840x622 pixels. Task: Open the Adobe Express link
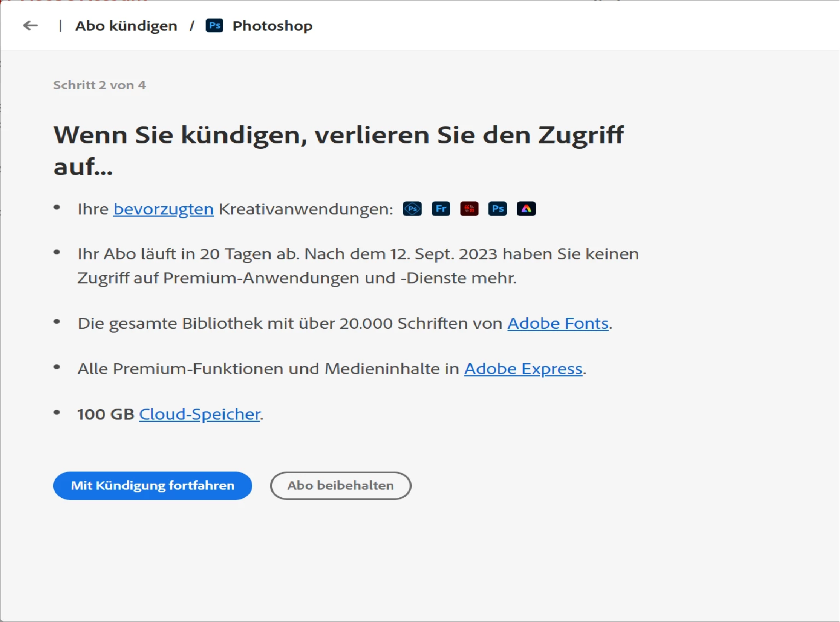coord(523,369)
